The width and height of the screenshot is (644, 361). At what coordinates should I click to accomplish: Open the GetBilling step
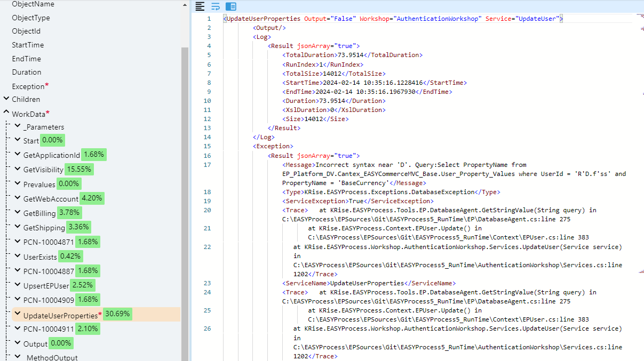click(x=39, y=213)
